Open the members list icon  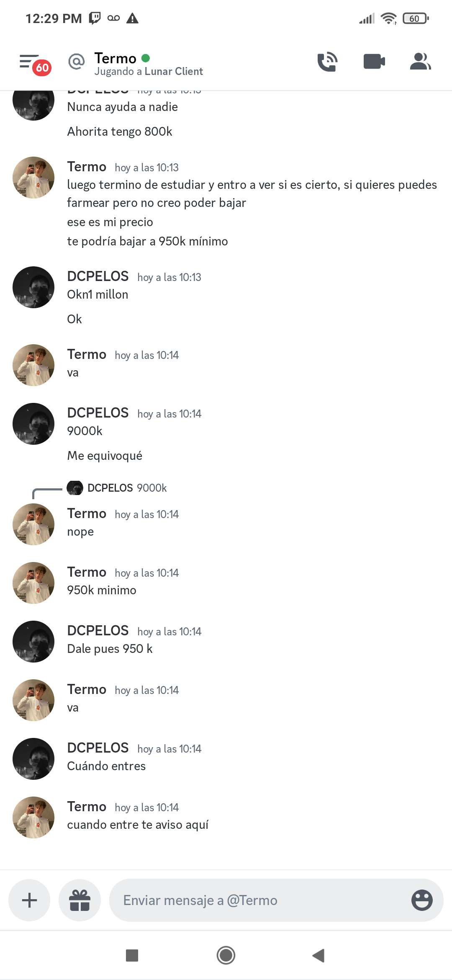[420, 62]
